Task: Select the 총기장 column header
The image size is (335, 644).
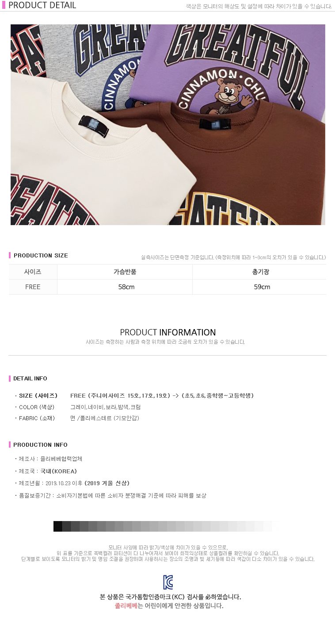Action: click(260, 272)
